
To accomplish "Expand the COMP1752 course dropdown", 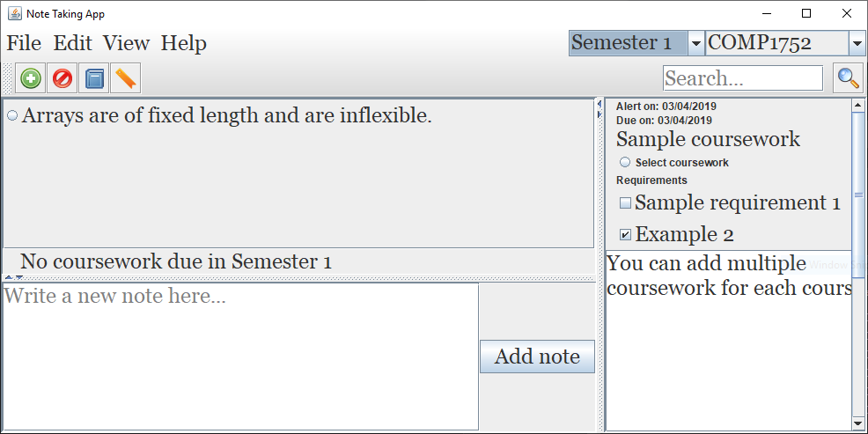I will [x=857, y=43].
